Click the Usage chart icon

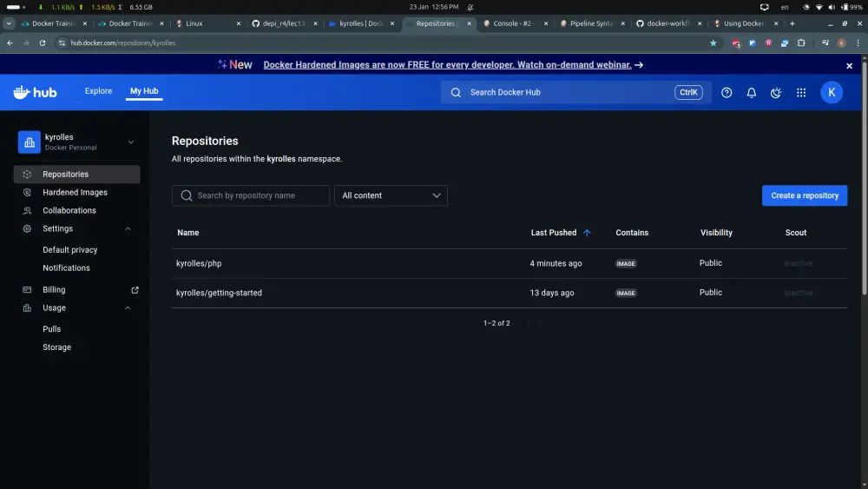pyautogui.click(x=27, y=308)
